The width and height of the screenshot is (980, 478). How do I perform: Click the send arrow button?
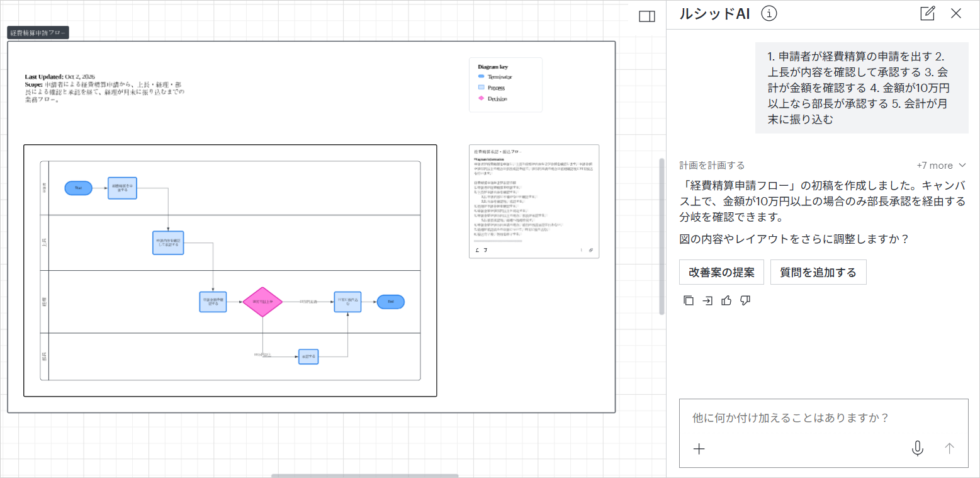click(x=950, y=448)
